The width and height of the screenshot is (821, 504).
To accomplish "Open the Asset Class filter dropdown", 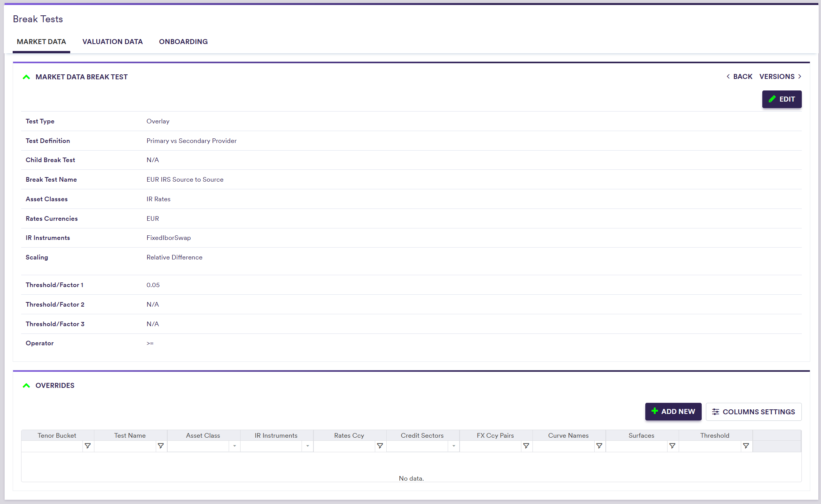I will point(234,446).
